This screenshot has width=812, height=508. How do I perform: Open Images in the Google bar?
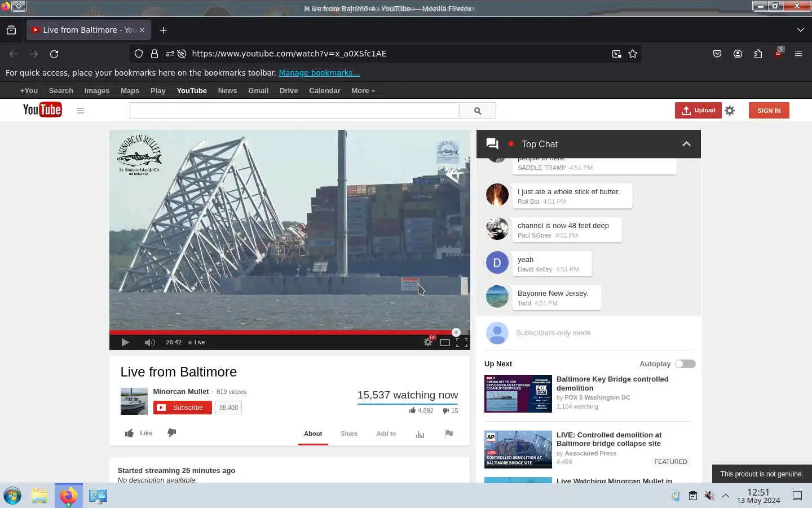pyautogui.click(x=97, y=90)
